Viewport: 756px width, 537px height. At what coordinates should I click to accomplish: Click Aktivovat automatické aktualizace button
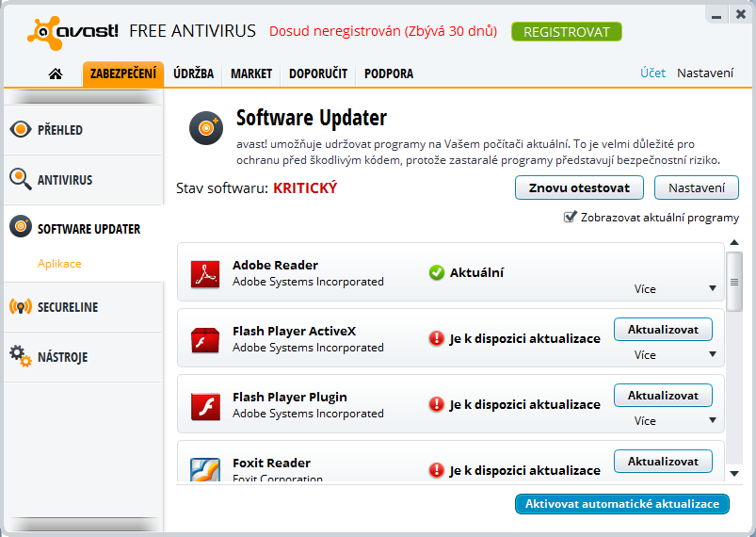622,504
